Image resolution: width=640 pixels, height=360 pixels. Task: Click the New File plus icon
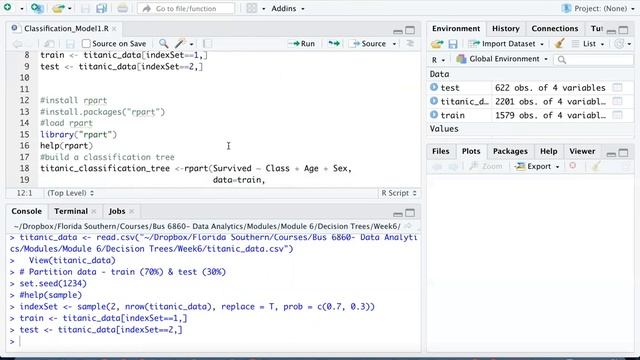pos(7,7)
